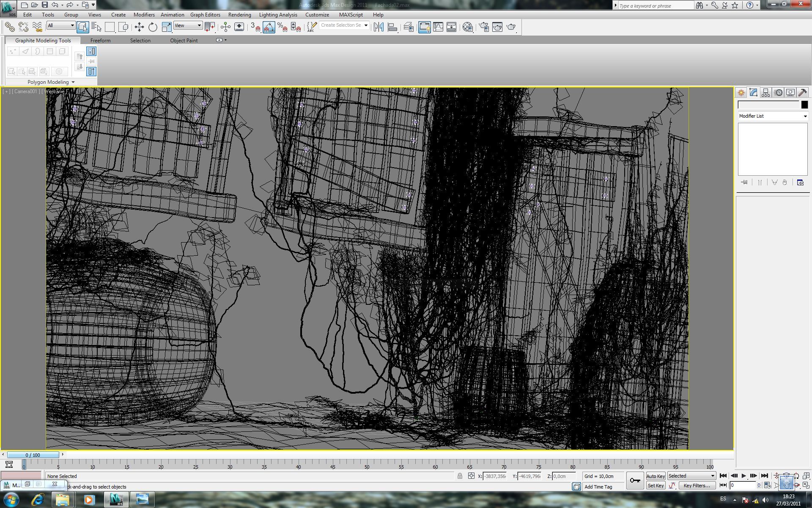Toggle the Angle Snap button
Image resolution: width=812 pixels, height=508 pixels.
(269, 27)
